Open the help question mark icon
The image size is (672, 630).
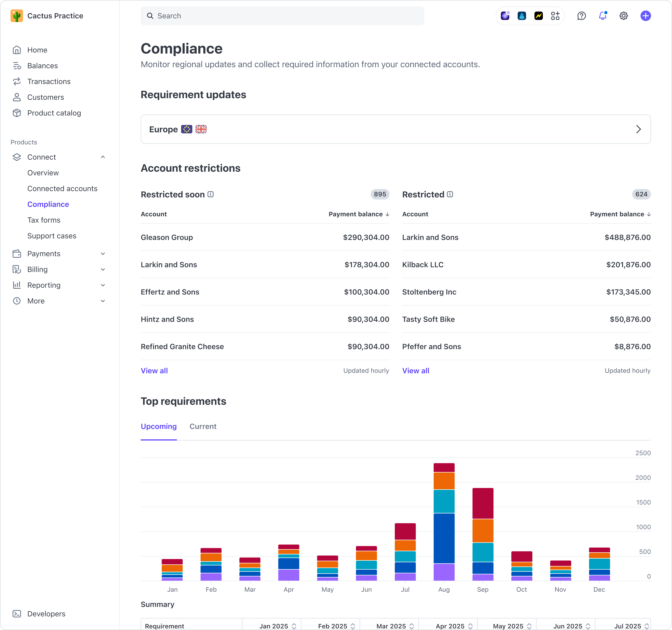pos(581,15)
